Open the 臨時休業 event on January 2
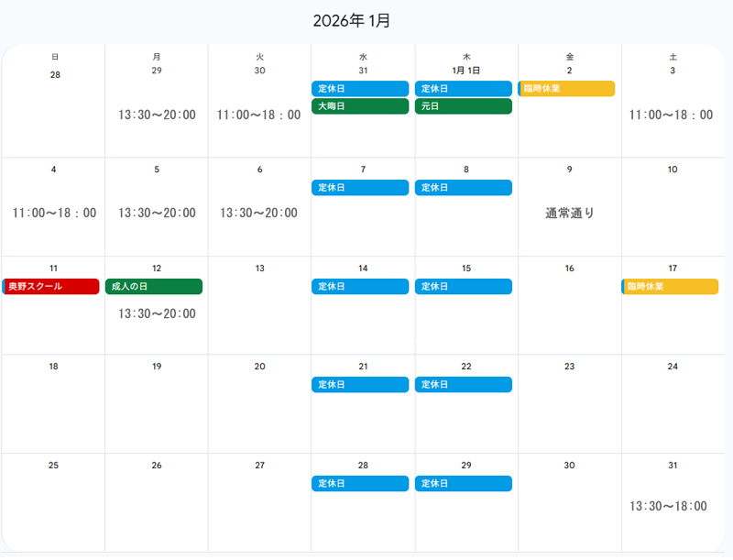733x560 pixels. 566,89
